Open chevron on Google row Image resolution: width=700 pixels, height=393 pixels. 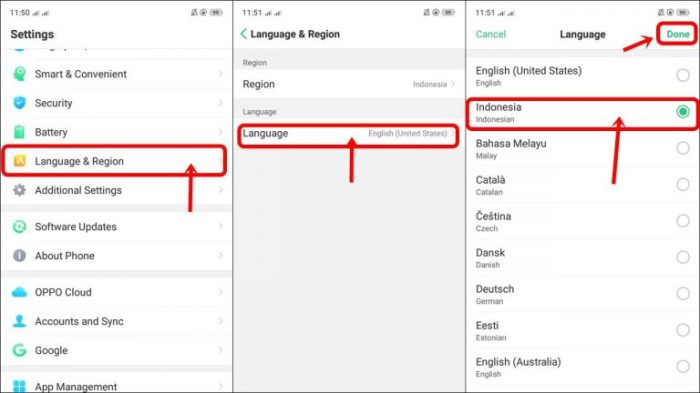[221, 350]
